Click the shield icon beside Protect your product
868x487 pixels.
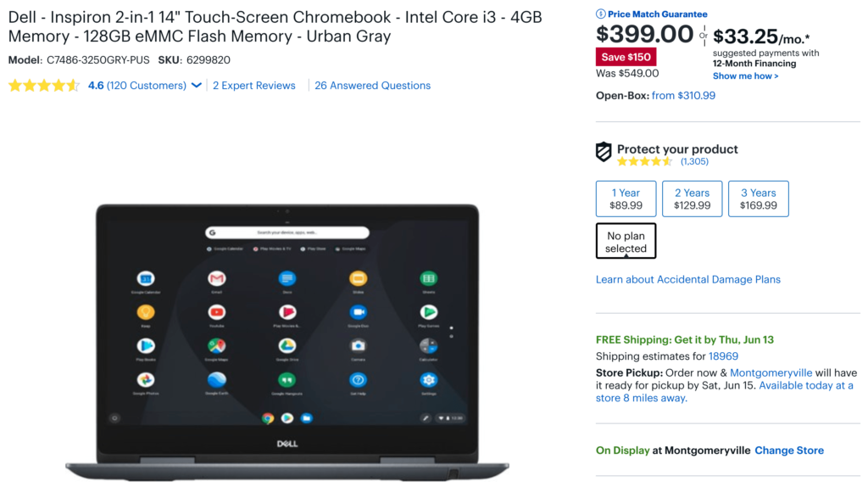click(604, 151)
